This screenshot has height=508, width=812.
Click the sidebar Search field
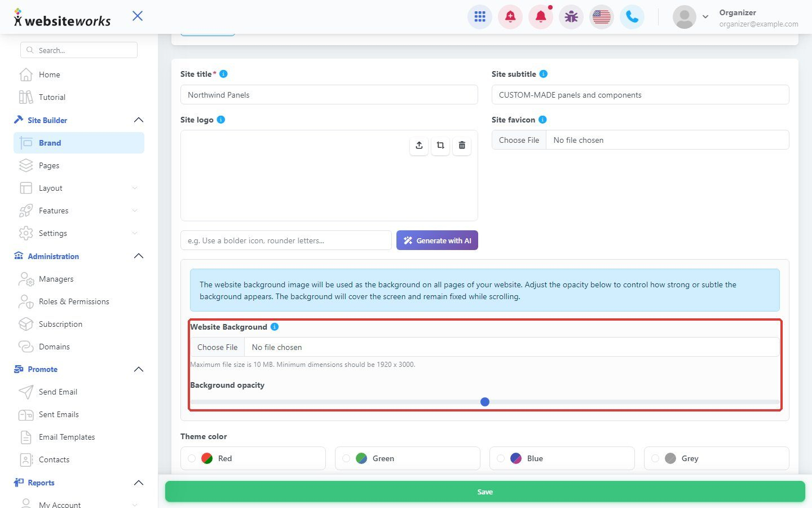point(79,50)
